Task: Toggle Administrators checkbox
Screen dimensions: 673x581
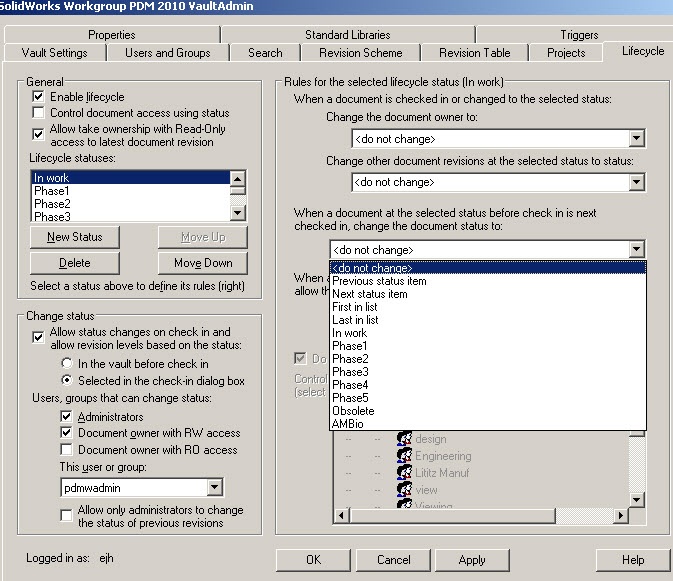Action: 66,416
